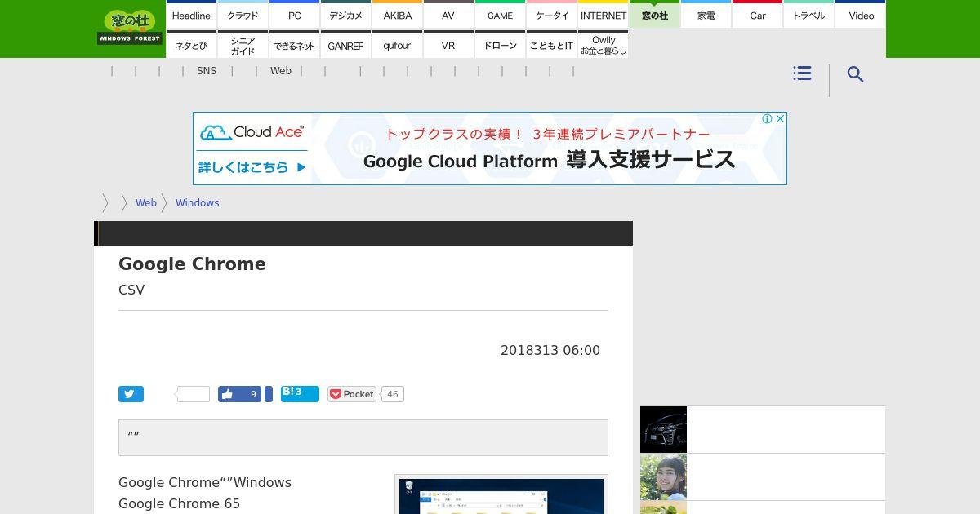This screenshot has width=980, height=514.
Task: Click the Web breadcrumb link
Action: click(146, 203)
